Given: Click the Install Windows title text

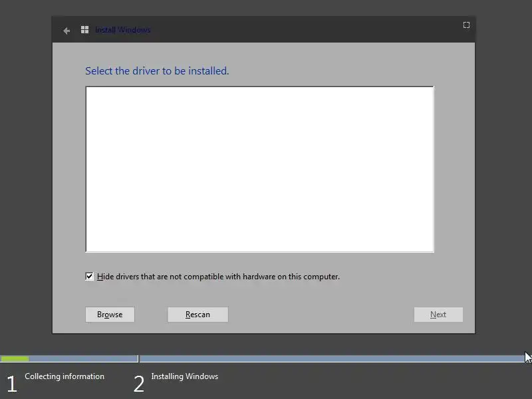Looking at the screenshot, I should click(x=122, y=30).
